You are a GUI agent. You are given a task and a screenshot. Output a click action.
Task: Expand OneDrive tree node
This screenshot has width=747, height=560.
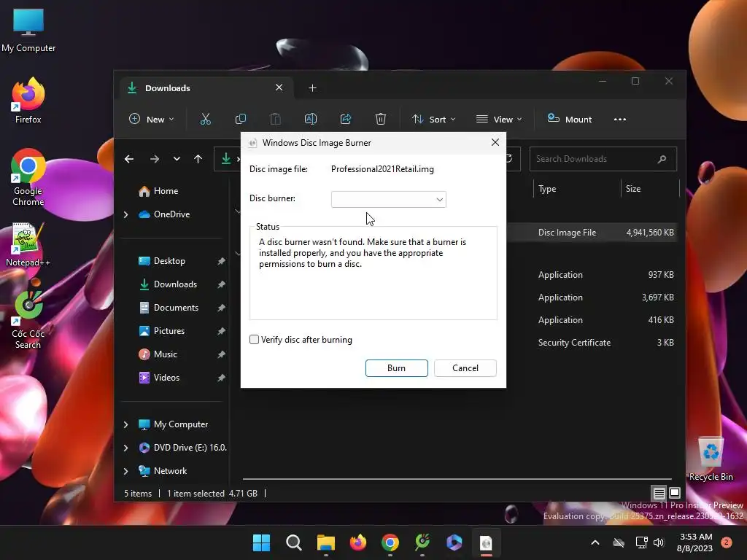coord(125,215)
